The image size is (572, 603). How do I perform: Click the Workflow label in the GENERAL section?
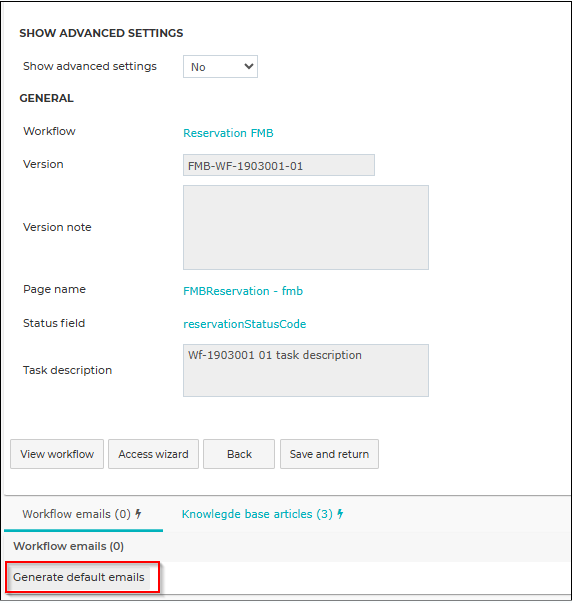(49, 131)
